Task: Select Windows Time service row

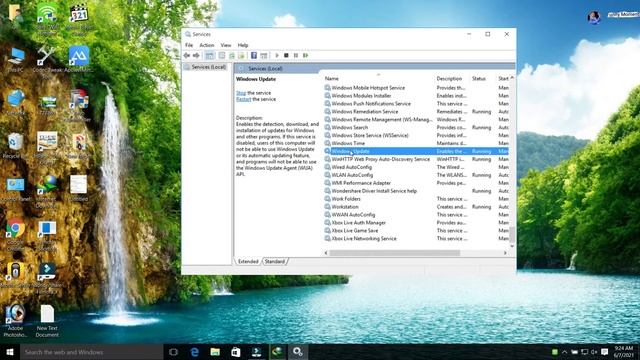Action: [x=416, y=143]
